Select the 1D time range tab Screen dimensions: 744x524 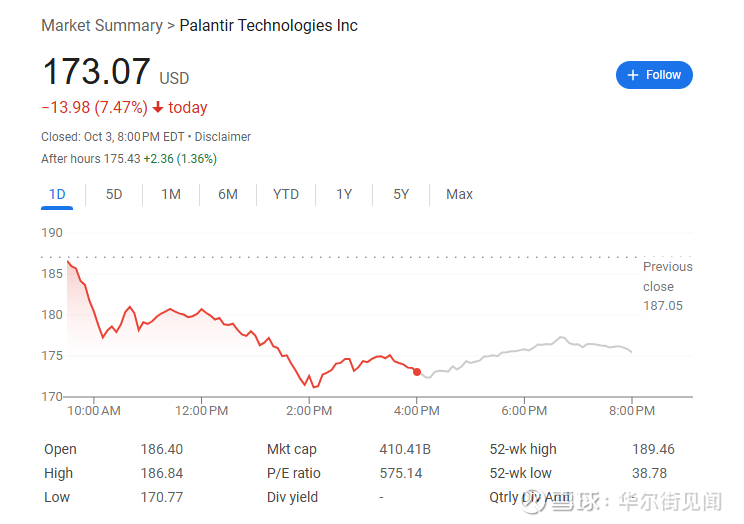click(x=57, y=194)
